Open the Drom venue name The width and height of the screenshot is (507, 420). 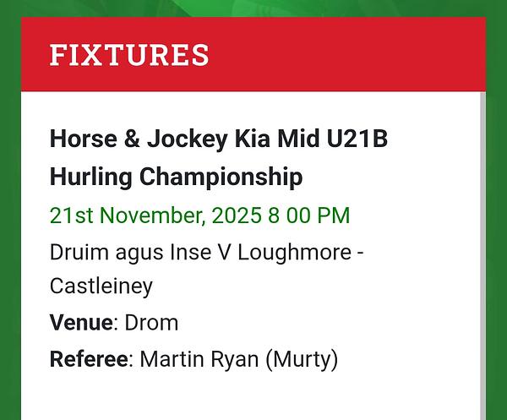152,323
